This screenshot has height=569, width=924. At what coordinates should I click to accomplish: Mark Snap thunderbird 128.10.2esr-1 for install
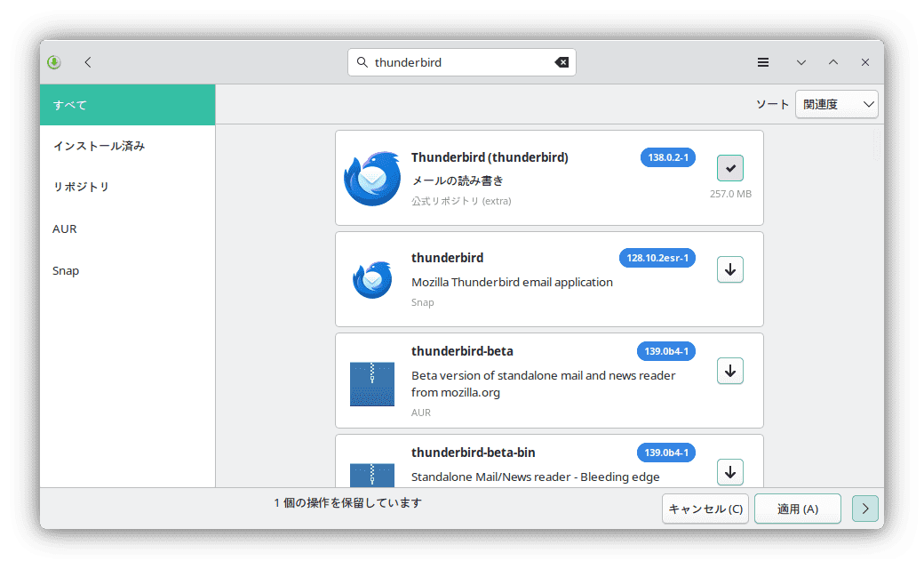730,269
